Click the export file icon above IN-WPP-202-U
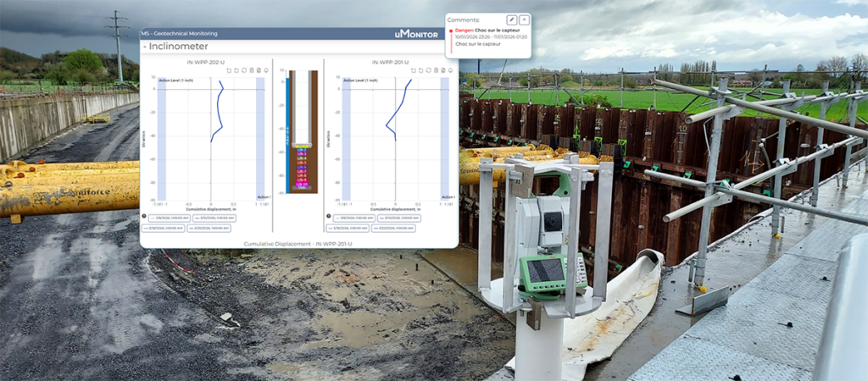Image resolution: width=868 pixels, height=381 pixels. pos(259,70)
